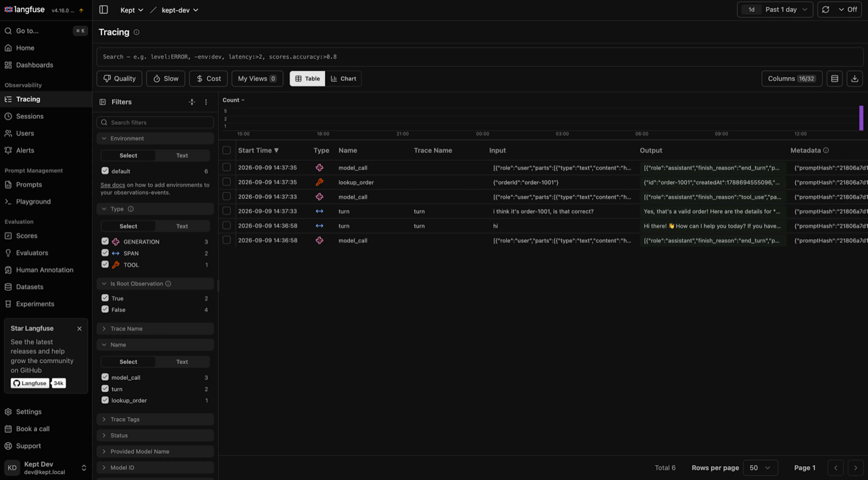Image resolution: width=868 pixels, height=480 pixels.
Task: Tick the select-all rows checkbox in table header
Action: (x=226, y=150)
